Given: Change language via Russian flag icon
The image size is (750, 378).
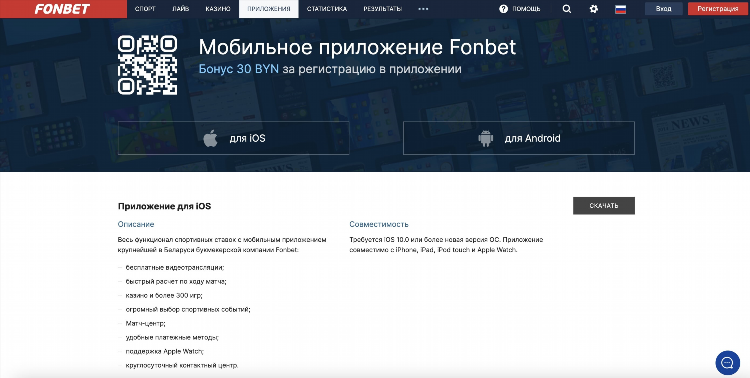Looking at the screenshot, I should (x=620, y=9).
